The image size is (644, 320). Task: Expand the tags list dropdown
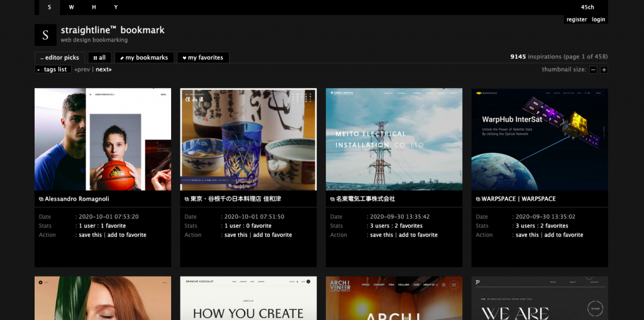tap(53, 69)
